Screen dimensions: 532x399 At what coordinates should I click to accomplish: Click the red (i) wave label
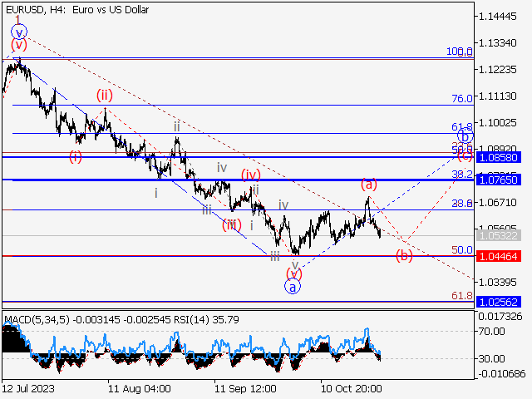click(x=76, y=157)
